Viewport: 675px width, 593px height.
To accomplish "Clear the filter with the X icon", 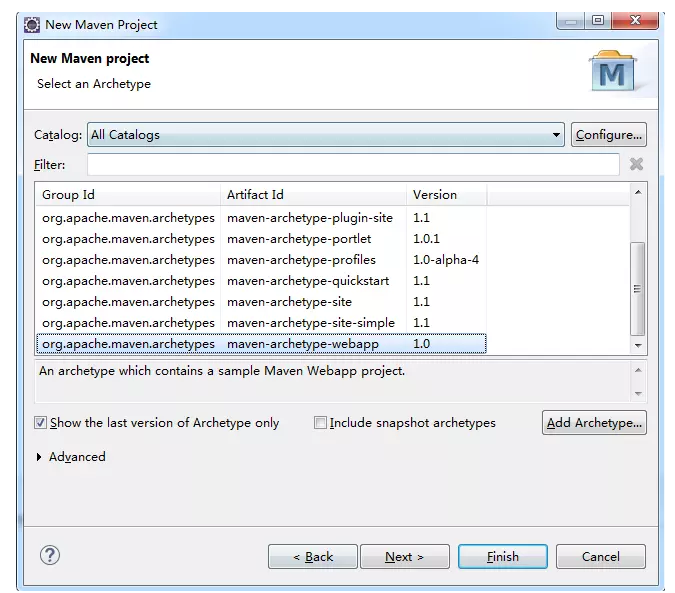I will point(636,164).
